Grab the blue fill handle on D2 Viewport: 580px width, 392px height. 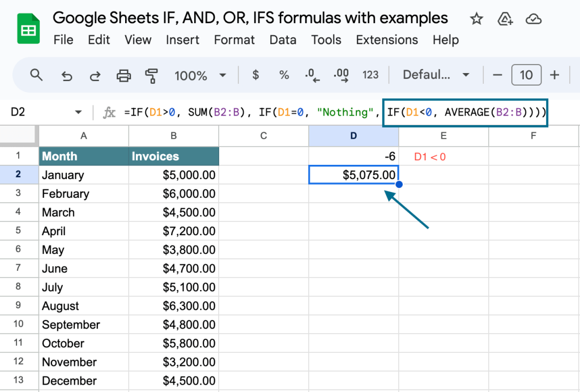click(399, 184)
